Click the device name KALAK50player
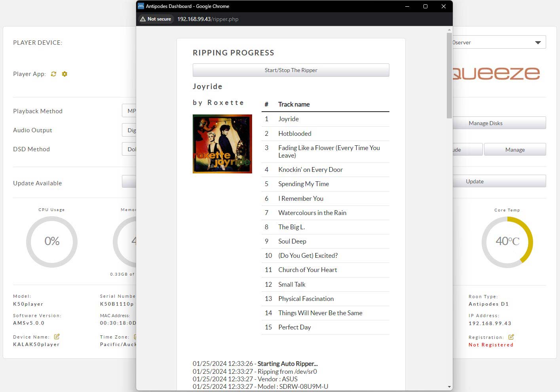The width and height of the screenshot is (560, 392). coord(36,344)
